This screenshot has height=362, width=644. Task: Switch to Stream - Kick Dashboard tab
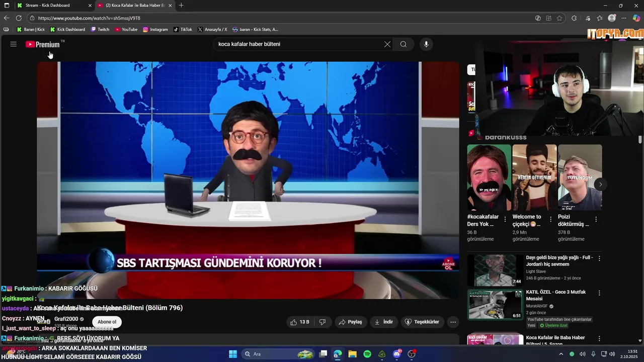(x=53, y=6)
